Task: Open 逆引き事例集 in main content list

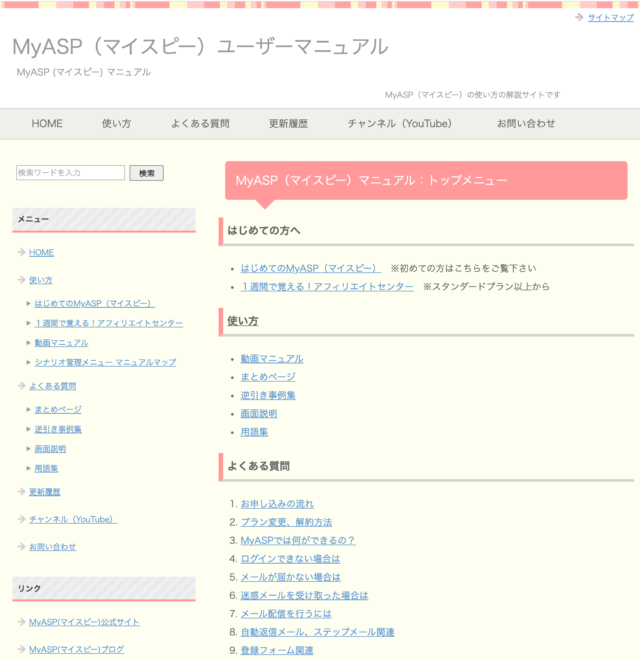Action: 268,395
